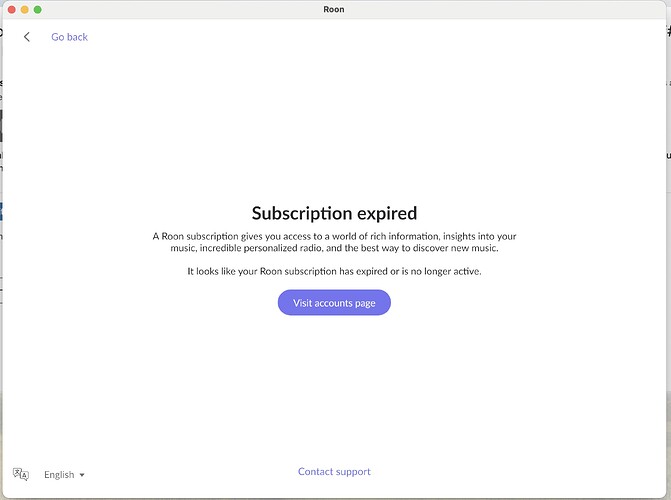
Task: Close the Roon window with red button
Action: pos(12,9)
